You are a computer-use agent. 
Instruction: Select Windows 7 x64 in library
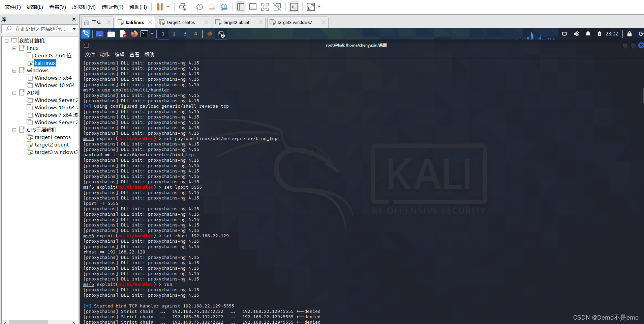click(x=53, y=78)
